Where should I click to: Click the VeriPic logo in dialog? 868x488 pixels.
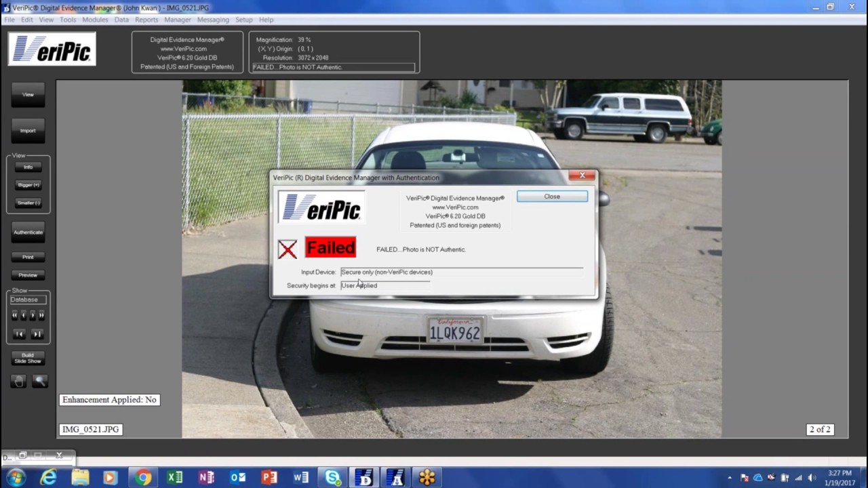[321, 207]
